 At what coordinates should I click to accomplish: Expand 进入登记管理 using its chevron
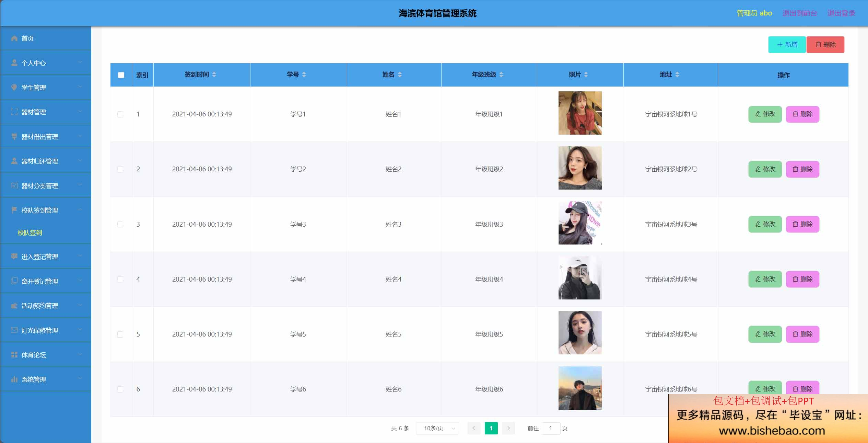tap(80, 256)
